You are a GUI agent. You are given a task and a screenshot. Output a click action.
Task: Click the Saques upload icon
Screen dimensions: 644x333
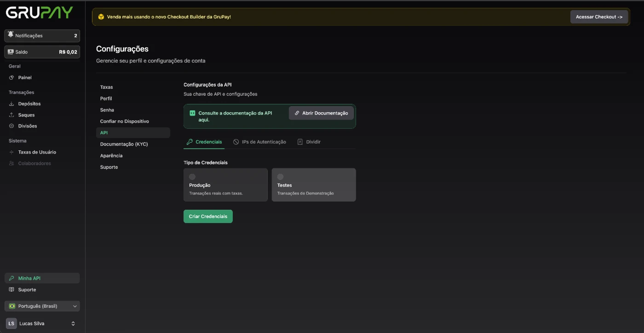pos(12,115)
